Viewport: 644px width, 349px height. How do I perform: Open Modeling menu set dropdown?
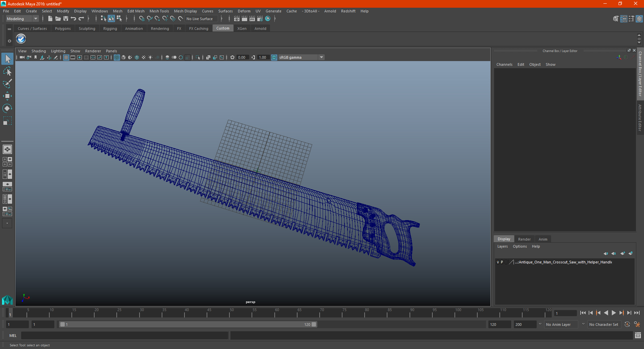click(22, 19)
